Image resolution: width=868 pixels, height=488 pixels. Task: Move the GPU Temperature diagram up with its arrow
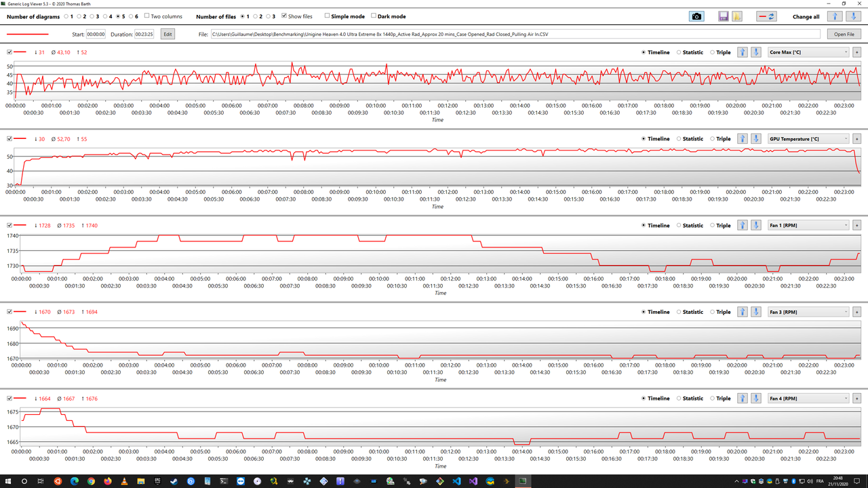[x=742, y=138]
